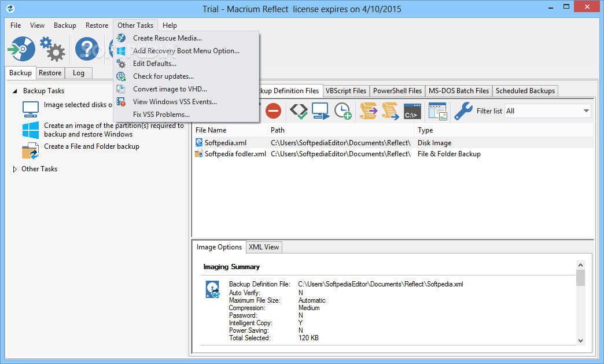Click the Softpedia fodler.xml file icon
This screenshot has height=364, width=604.
[x=199, y=154]
